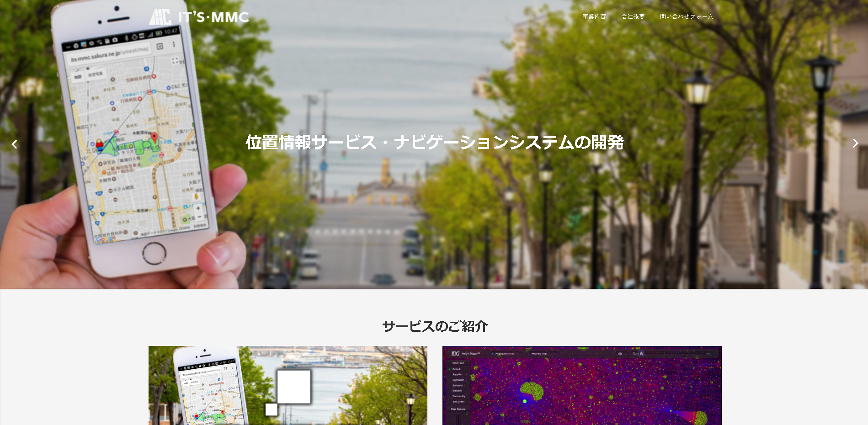
Task: Click large white square on navigation thumbnail
Action: click(293, 387)
